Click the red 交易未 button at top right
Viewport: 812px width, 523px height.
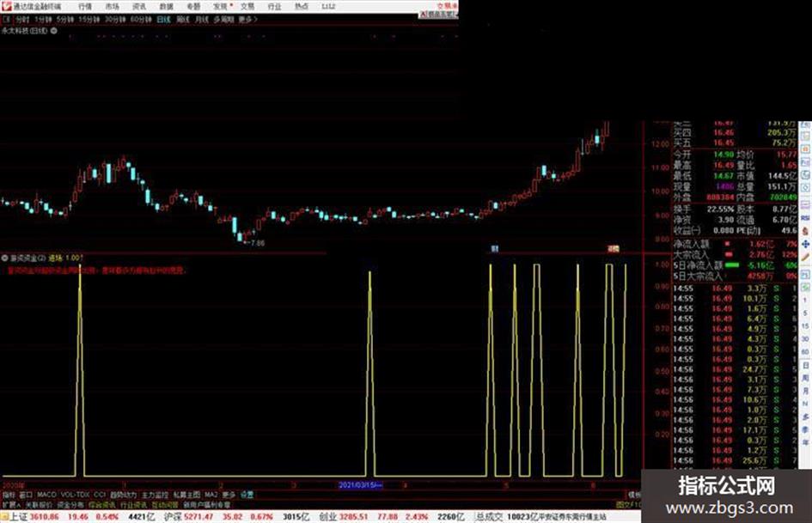pyautogui.click(x=447, y=6)
